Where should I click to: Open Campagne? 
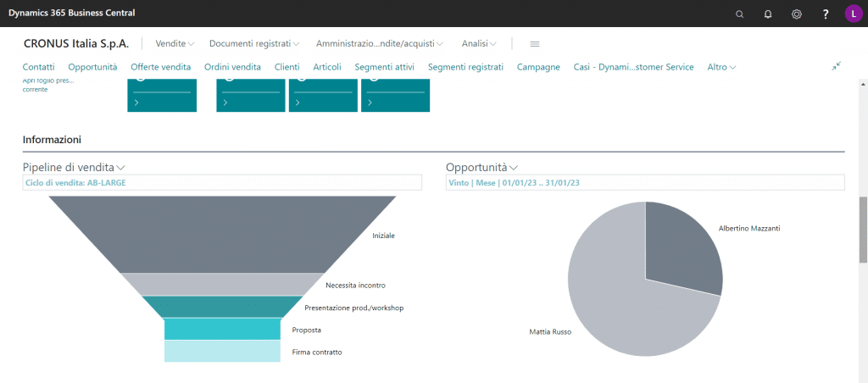pos(538,67)
